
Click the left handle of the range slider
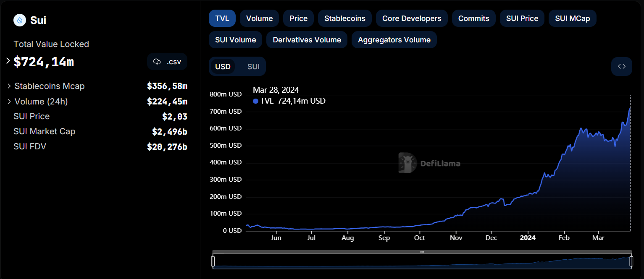[x=213, y=261]
